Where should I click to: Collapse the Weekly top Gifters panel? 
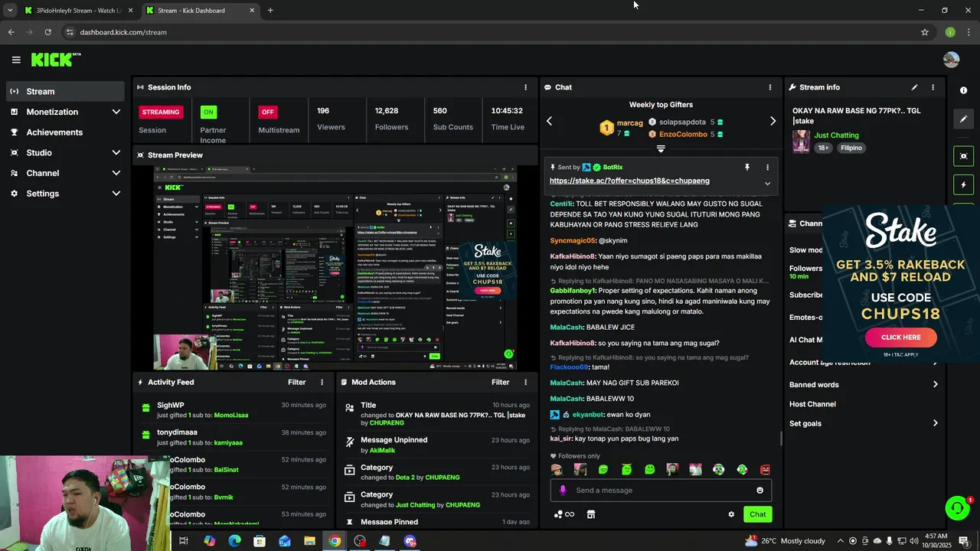(x=661, y=149)
